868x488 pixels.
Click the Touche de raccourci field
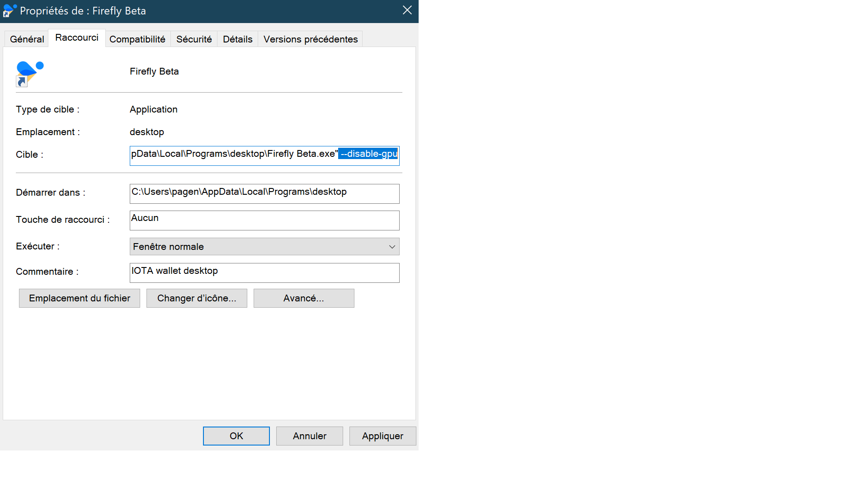pos(264,220)
